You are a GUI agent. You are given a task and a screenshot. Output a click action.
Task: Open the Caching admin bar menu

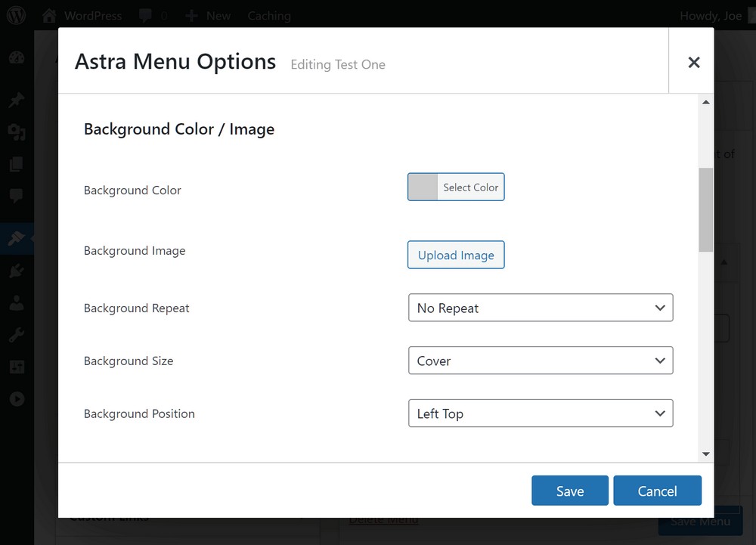269,16
